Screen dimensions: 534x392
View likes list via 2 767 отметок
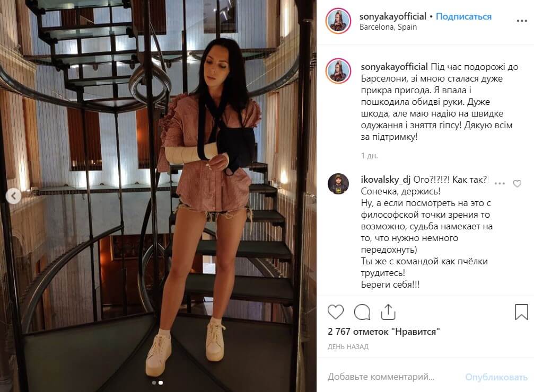(383, 331)
